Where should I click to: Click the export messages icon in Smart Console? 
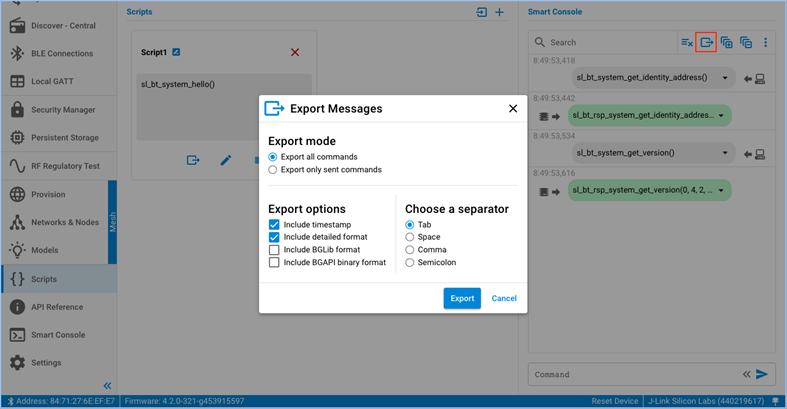(706, 43)
